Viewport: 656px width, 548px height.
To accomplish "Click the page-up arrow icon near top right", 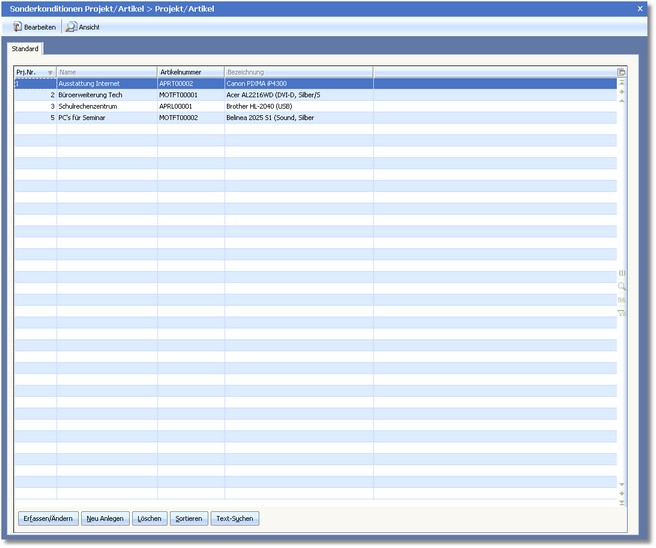I will pyautogui.click(x=621, y=101).
